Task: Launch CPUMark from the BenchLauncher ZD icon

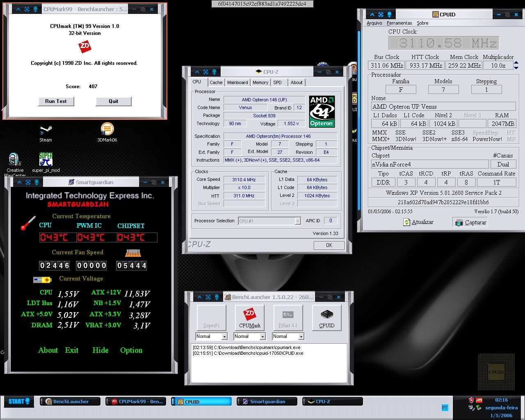Action: 249,317
